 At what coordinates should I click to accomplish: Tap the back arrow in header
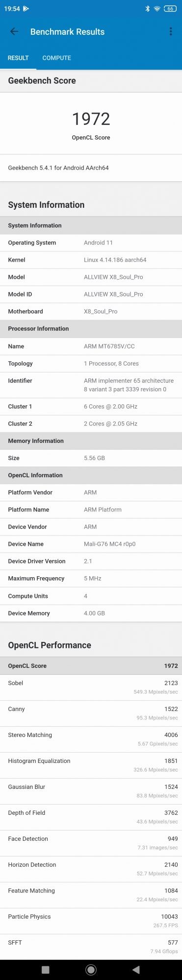[14, 31]
